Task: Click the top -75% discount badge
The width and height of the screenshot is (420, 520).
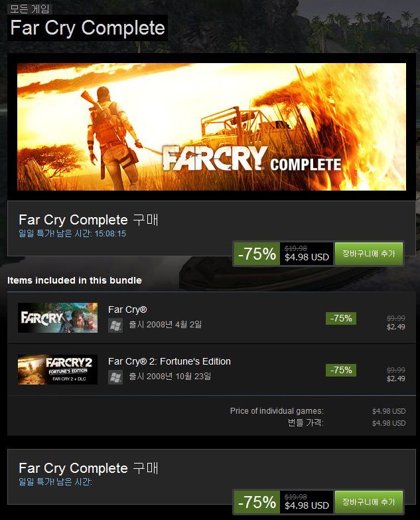Action: click(x=257, y=254)
